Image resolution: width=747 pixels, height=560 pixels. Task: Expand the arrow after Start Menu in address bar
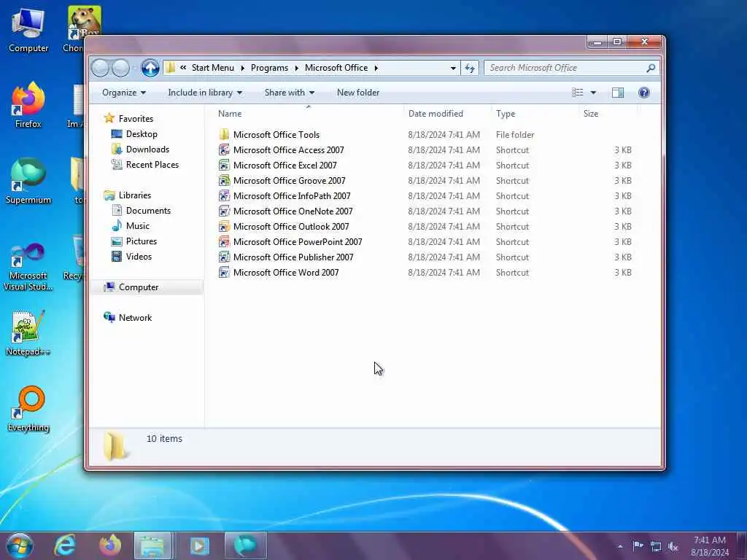point(242,68)
